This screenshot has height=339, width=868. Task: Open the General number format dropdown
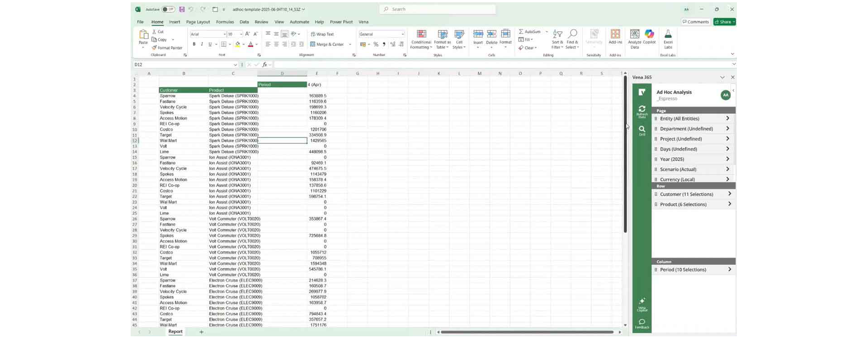(x=402, y=34)
